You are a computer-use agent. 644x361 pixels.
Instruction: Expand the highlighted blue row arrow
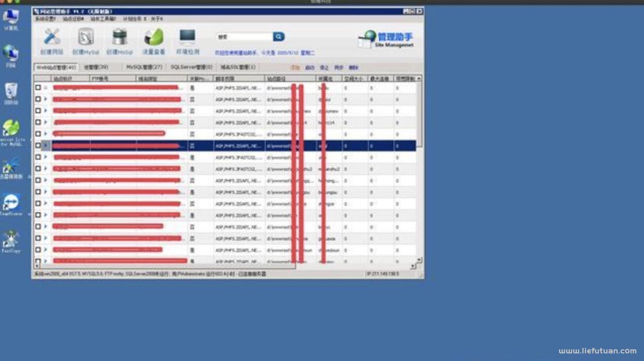(45, 146)
